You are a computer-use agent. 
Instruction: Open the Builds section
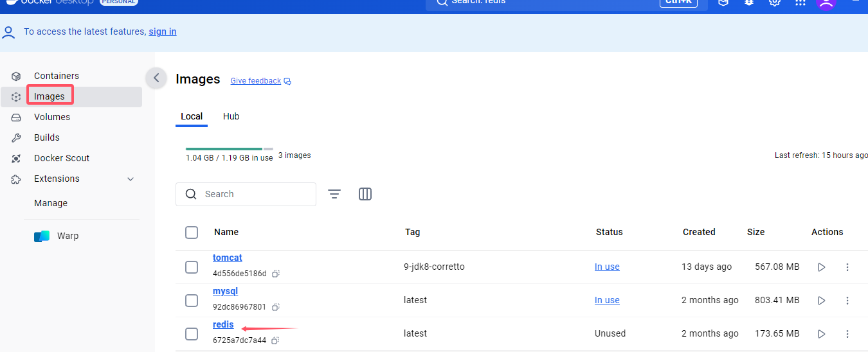click(47, 137)
